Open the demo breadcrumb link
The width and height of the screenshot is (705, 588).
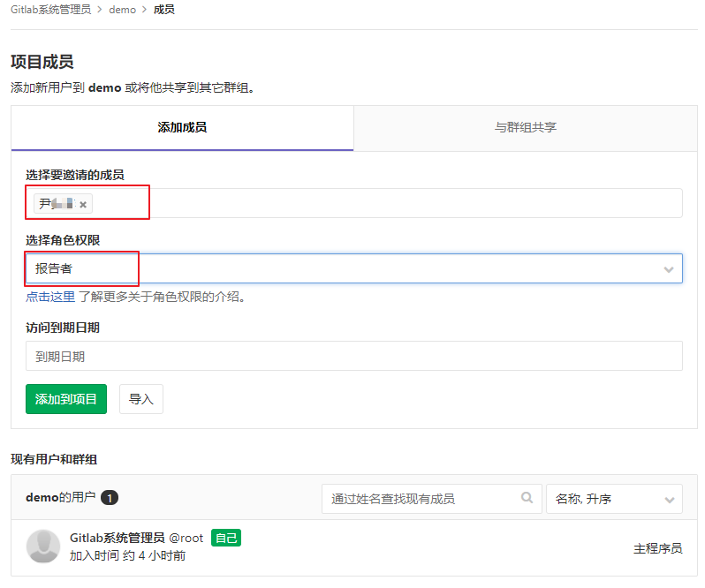click(x=123, y=10)
